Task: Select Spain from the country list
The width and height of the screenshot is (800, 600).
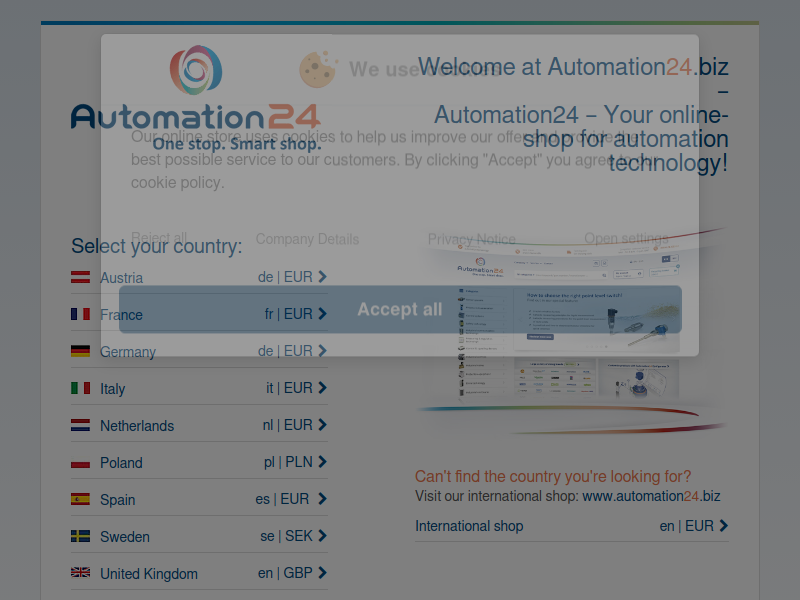Action: 199,499
